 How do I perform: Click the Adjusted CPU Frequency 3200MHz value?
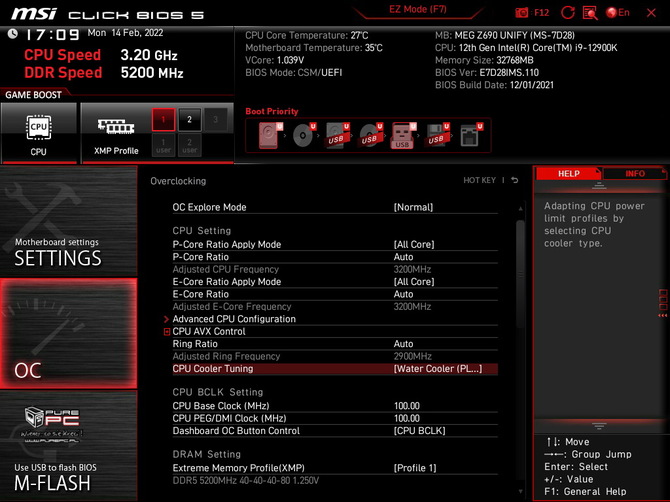(412, 270)
